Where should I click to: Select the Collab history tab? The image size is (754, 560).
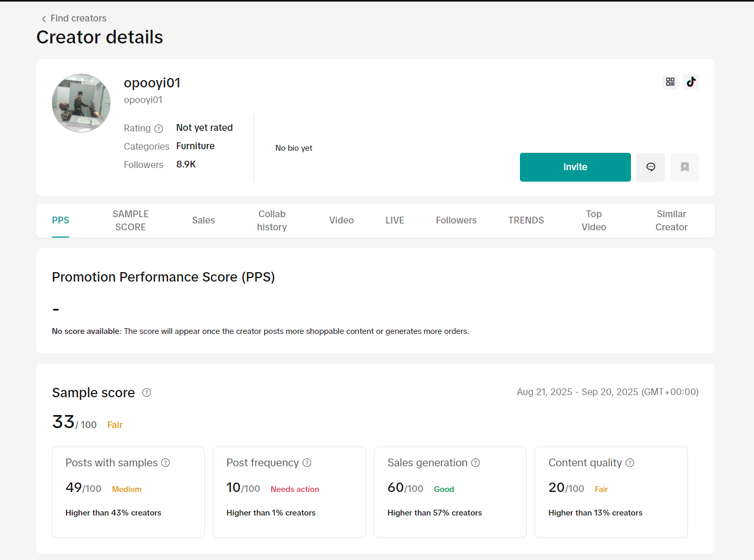click(272, 220)
